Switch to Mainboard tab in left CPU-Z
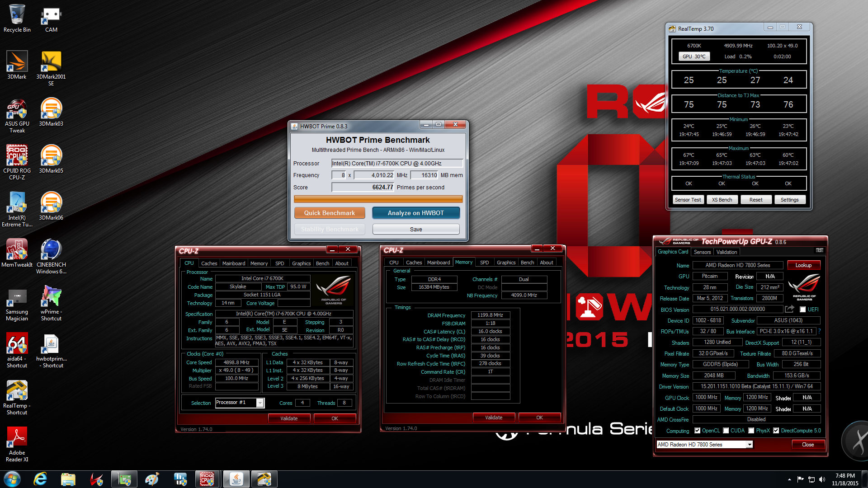 point(234,263)
